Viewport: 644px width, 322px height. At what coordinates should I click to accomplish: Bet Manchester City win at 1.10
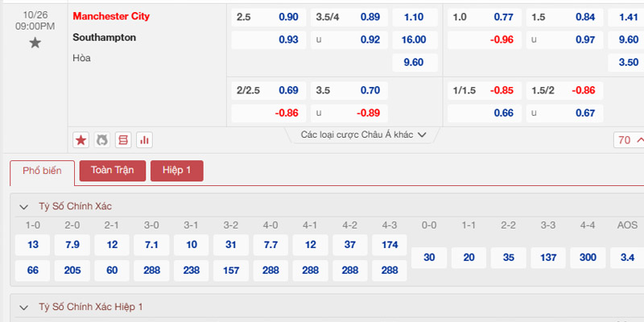(x=415, y=18)
